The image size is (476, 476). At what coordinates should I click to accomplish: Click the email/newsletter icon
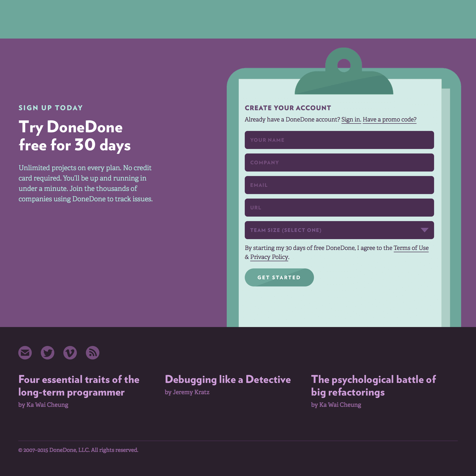25,353
